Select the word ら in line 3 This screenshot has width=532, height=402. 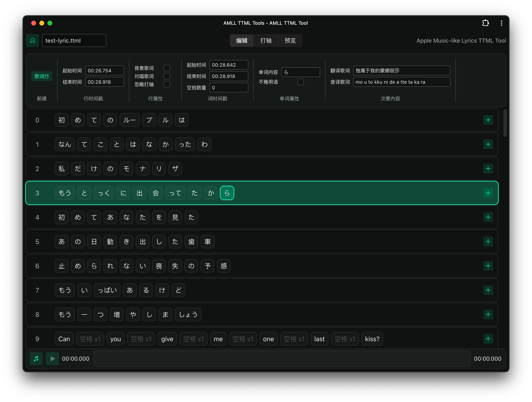[x=227, y=193]
